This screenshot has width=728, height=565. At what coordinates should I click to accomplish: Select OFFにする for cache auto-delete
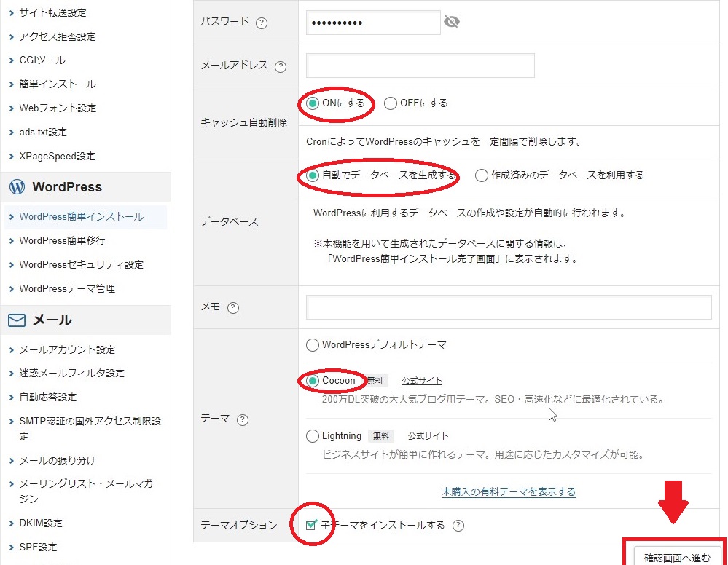click(391, 103)
